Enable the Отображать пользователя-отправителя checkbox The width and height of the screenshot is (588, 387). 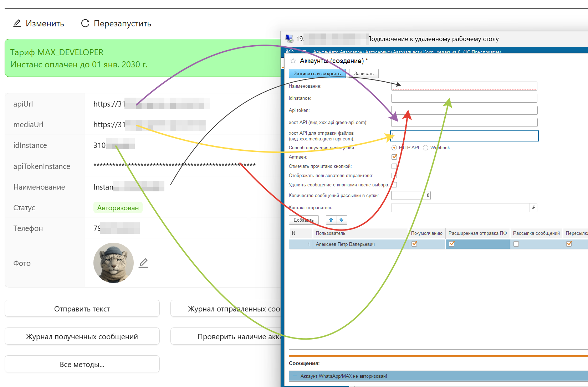click(394, 175)
